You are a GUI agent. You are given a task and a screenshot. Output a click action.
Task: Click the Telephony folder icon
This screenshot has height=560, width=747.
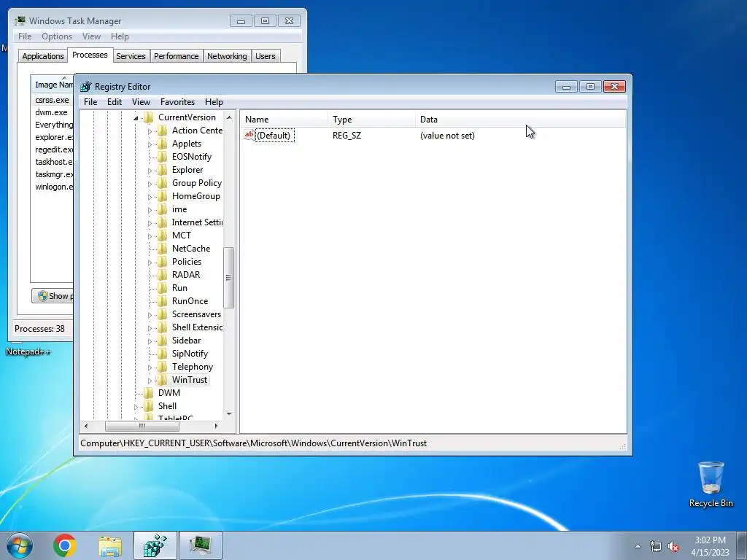[163, 367]
